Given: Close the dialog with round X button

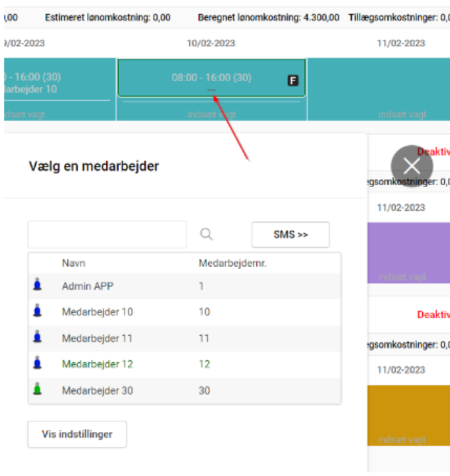Looking at the screenshot, I should point(412,166).
